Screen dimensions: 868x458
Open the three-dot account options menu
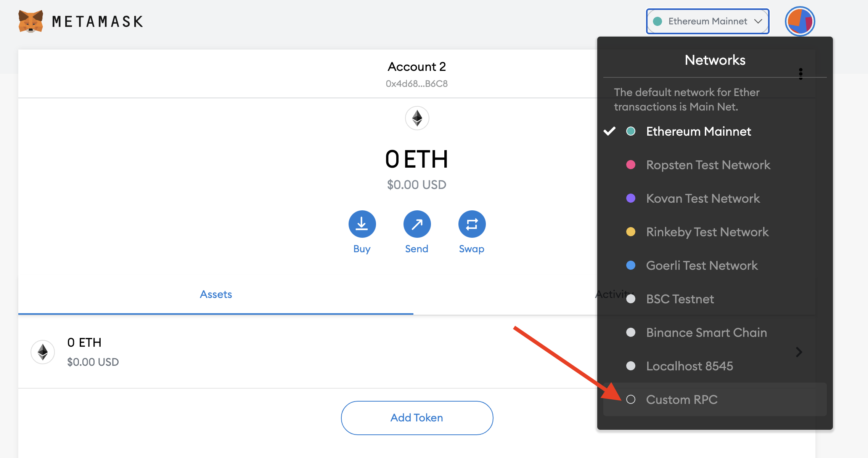(800, 74)
